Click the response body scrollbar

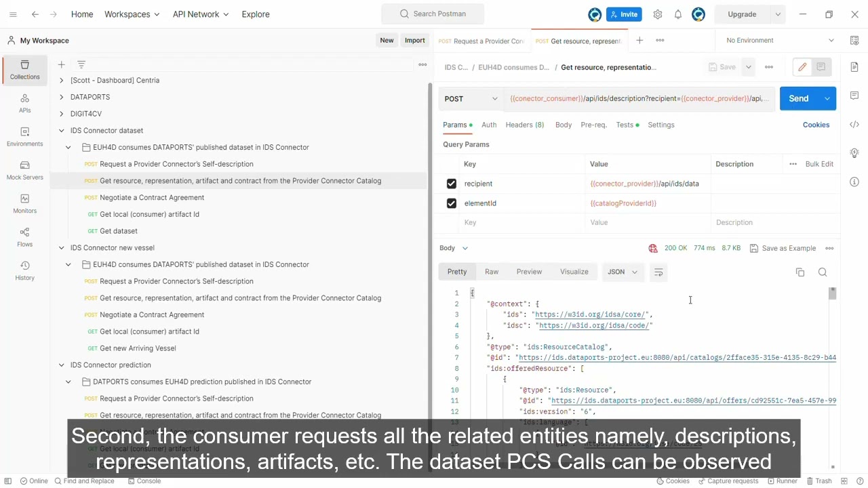pyautogui.click(x=833, y=293)
